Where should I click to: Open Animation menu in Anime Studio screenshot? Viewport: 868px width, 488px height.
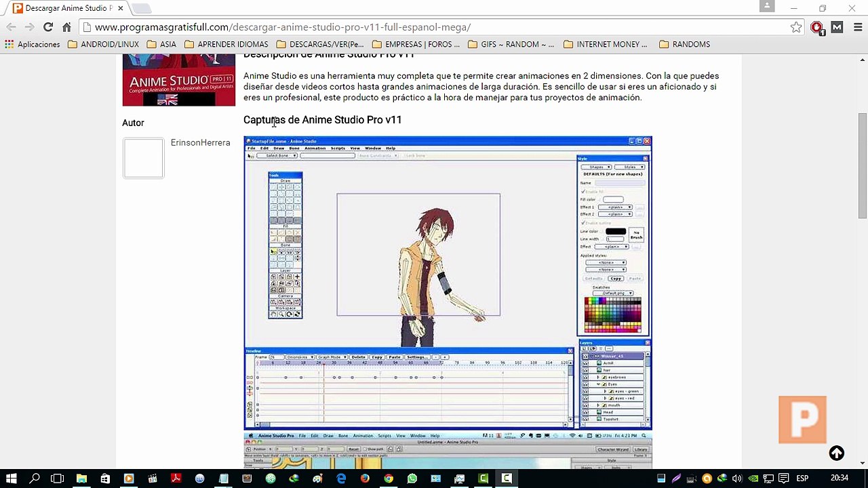pos(315,148)
